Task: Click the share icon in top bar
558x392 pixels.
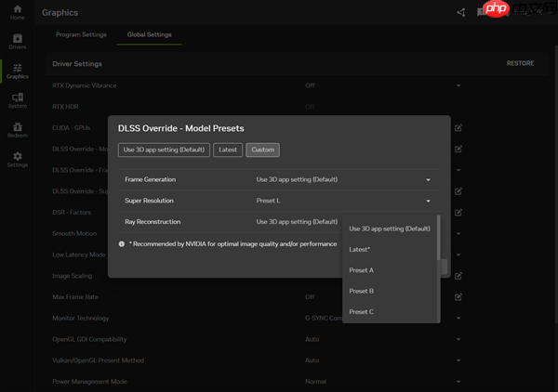Action: (x=460, y=12)
